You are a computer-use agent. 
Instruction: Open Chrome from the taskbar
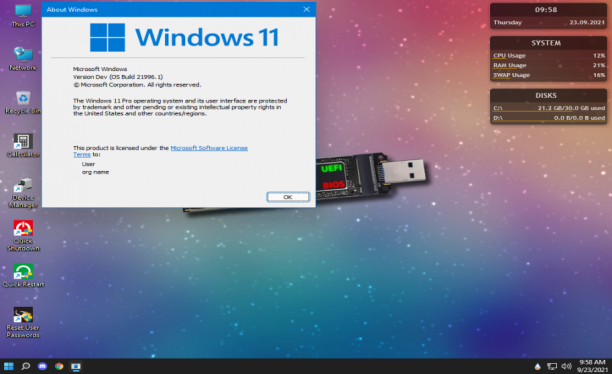[x=59, y=366]
